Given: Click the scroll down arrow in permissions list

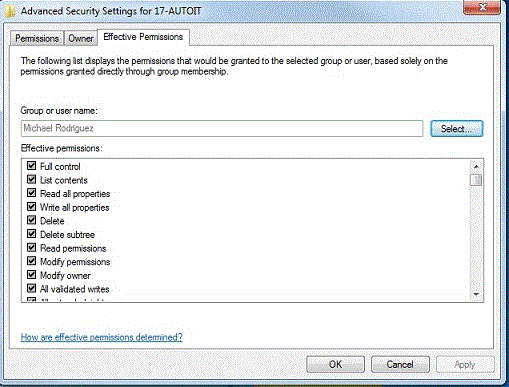Looking at the screenshot, I should tap(476, 295).
